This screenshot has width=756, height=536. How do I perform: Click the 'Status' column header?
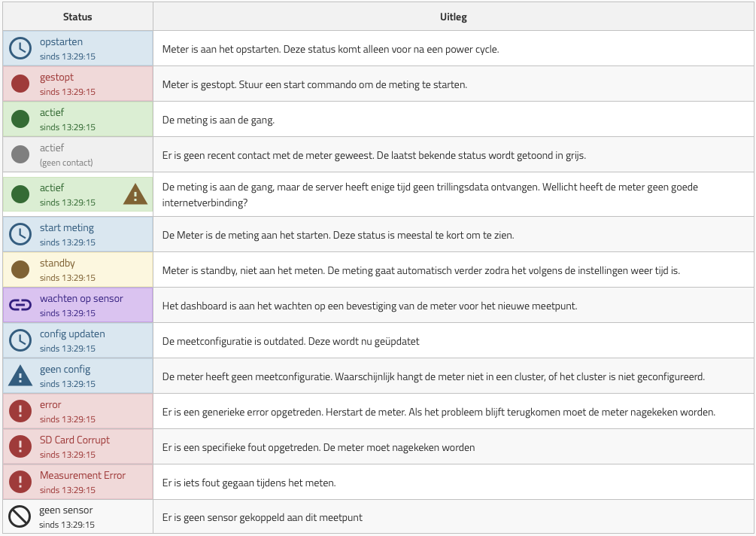point(77,17)
